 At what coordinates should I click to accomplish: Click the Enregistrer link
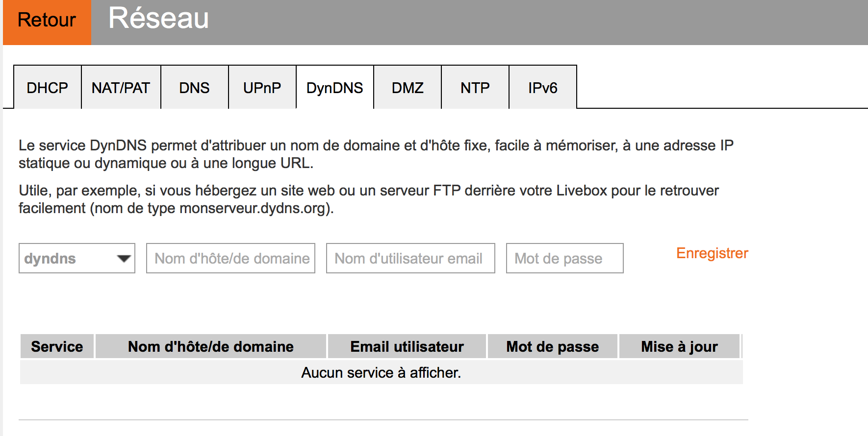[x=712, y=253]
